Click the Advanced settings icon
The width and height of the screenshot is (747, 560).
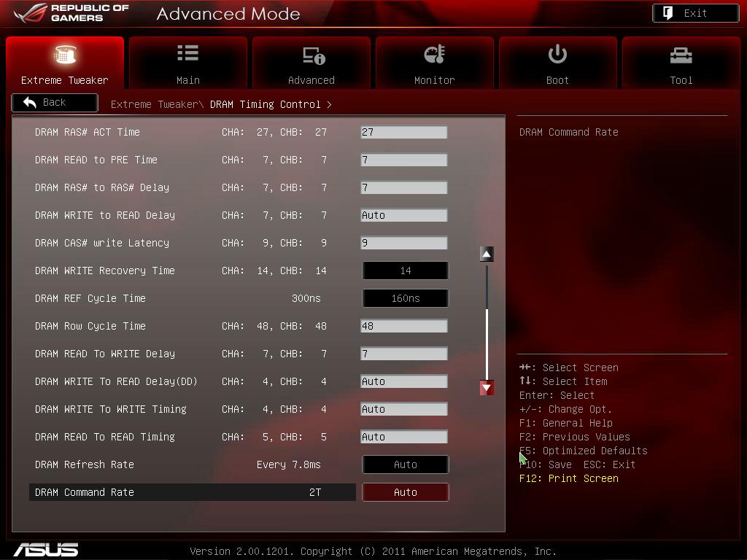pyautogui.click(x=314, y=55)
